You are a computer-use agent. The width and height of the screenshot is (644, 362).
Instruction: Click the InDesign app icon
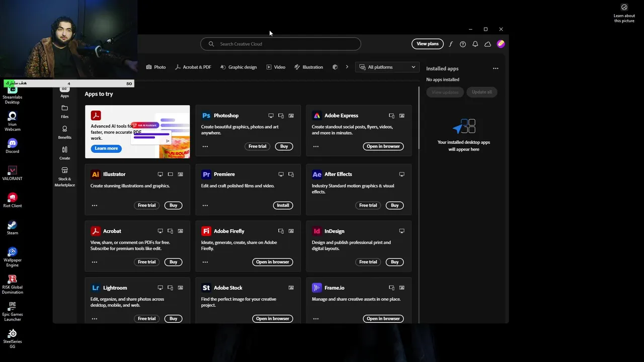point(316,231)
